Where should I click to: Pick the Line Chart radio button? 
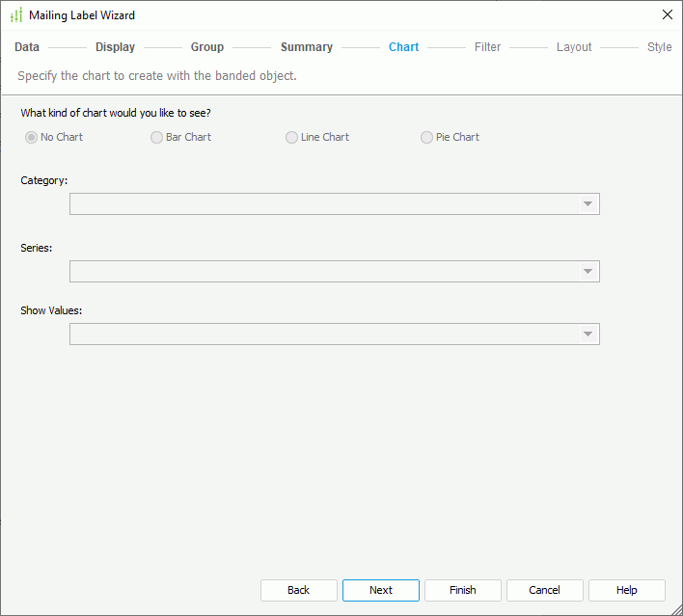pyautogui.click(x=292, y=138)
